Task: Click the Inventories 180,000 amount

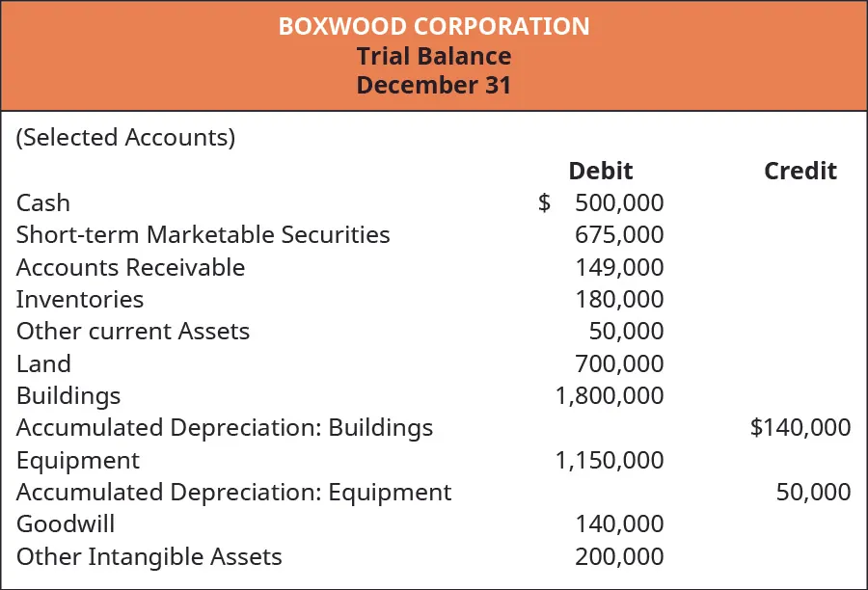Action: 619,299
